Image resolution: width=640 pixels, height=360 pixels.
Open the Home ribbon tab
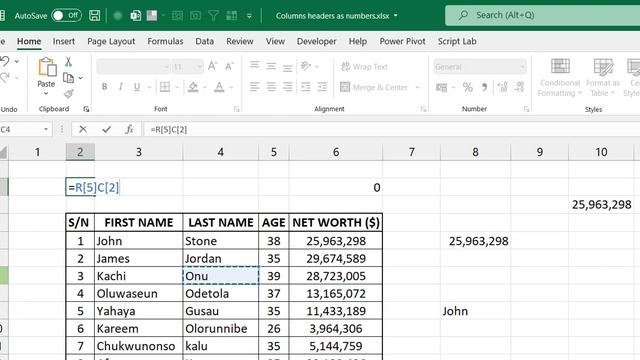[x=29, y=41]
